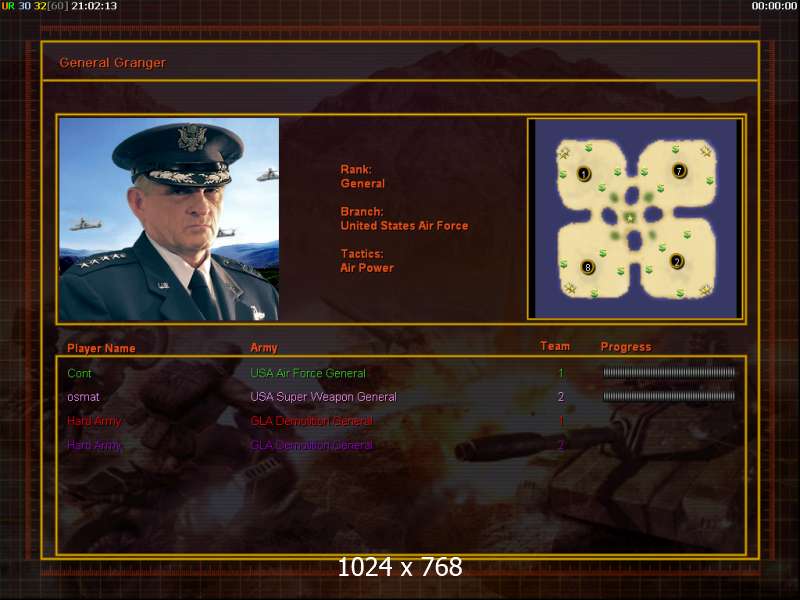Click 'USA Air Force General' army entry
The width and height of the screenshot is (800, 600).
308,373
